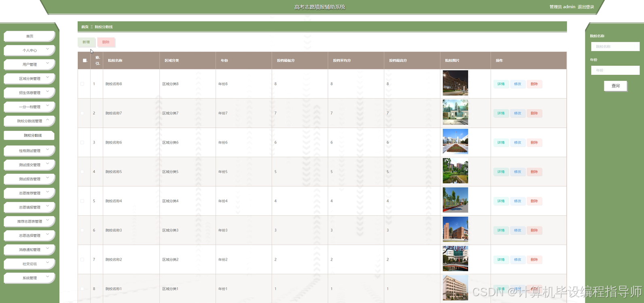Expand the 测试提交管理 sidebar menu
644x303 pixels.
pyautogui.click(x=30, y=165)
